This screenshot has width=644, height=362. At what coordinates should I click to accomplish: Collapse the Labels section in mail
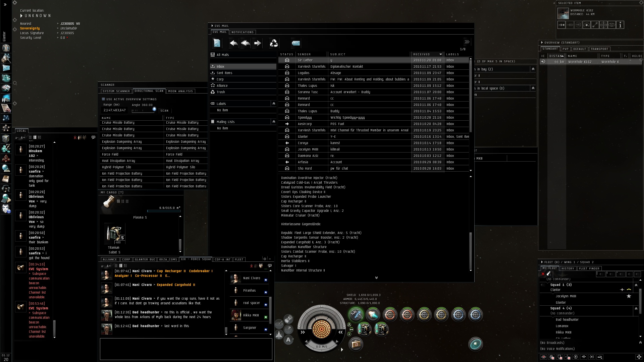[274, 104]
